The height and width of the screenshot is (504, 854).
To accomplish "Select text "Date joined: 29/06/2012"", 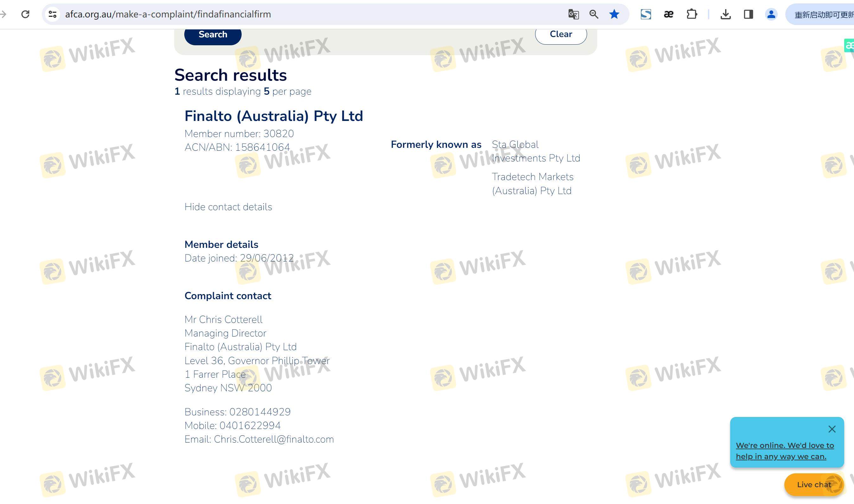I will tap(239, 258).
